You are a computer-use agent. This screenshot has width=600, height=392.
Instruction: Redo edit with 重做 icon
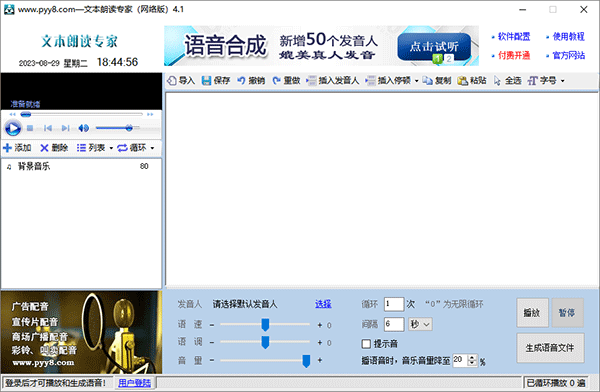[286, 80]
